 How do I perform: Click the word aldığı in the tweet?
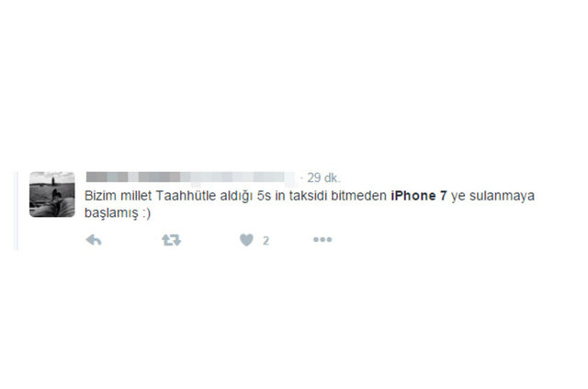236,196
